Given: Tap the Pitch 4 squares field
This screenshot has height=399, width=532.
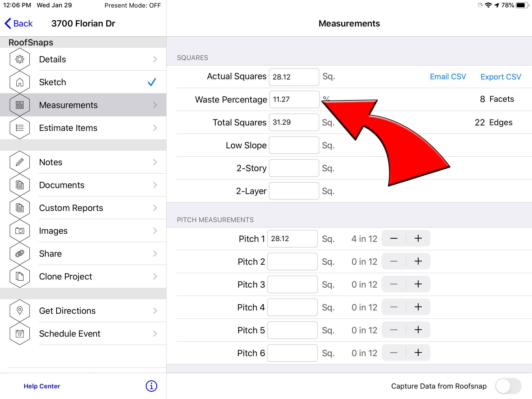Looking at the screenshot, I should pos(292,307).
